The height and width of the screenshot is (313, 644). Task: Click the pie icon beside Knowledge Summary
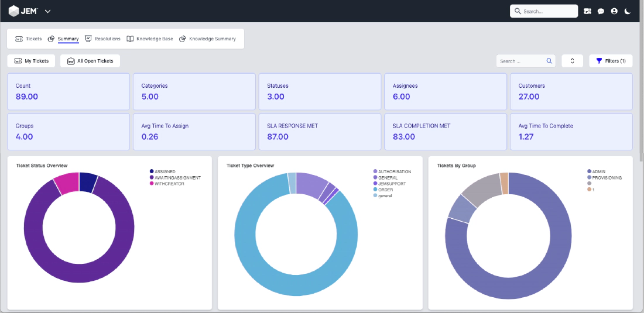pyautogui.click(x=183, y=39)
